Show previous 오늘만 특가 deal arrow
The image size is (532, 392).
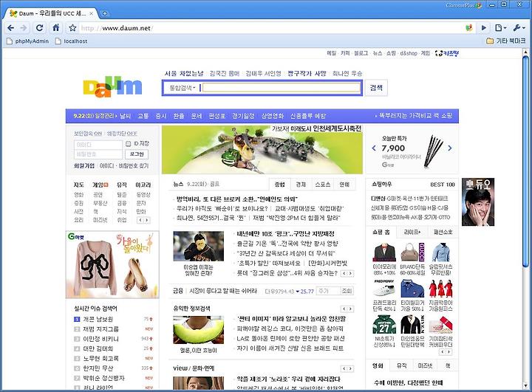click(374, 148)
